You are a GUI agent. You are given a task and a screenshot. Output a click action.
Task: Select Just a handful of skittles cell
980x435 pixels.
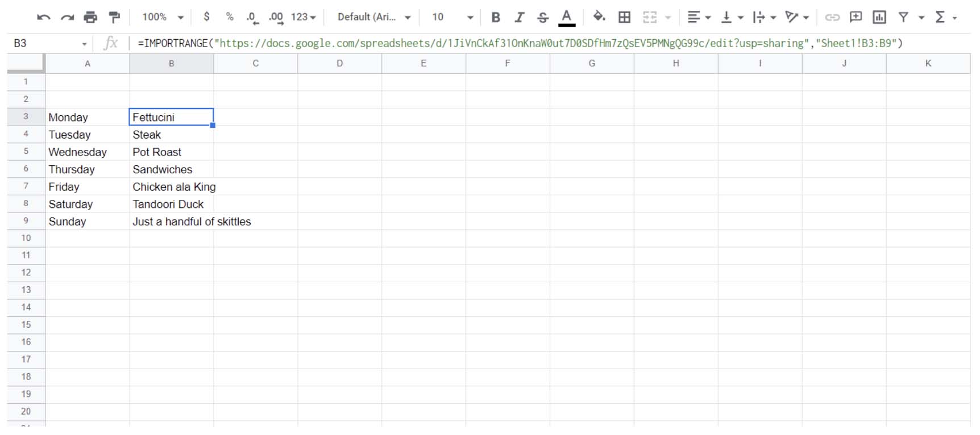coord(172,221)
